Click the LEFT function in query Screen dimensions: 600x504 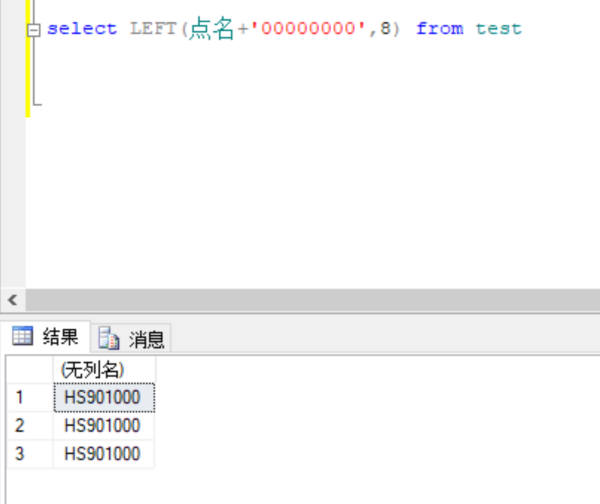coord(153,29)
